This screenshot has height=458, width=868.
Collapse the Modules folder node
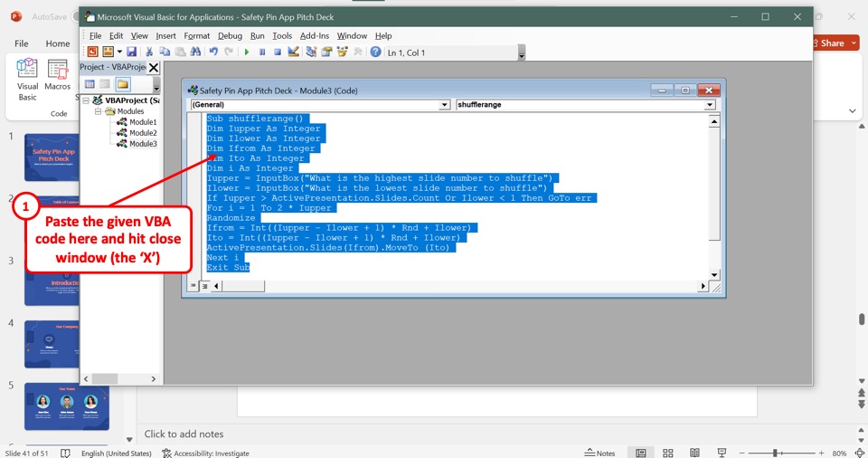coord(98,111)
